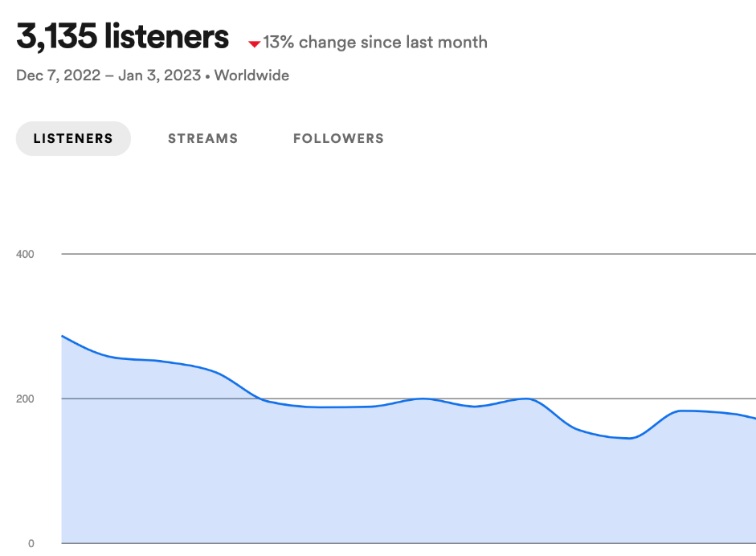Click the red downward triangle icon
The width and height of the screenshot is (756, 556).
254,43
